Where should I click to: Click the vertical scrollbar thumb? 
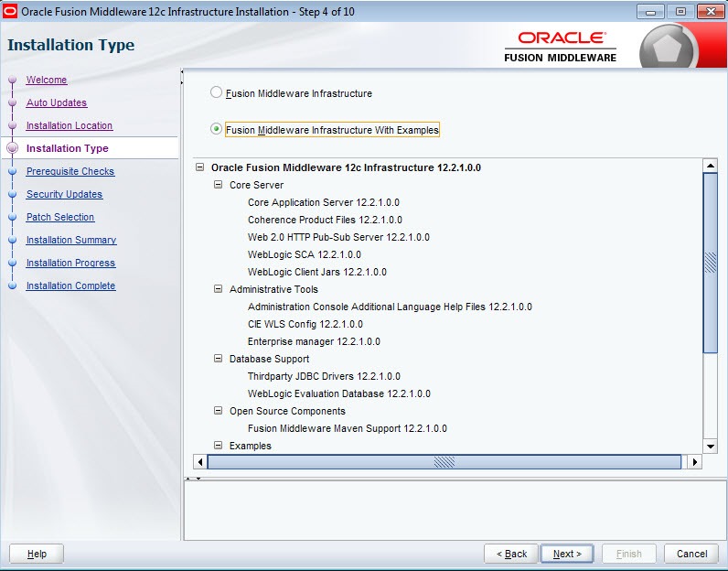[711, 263]
